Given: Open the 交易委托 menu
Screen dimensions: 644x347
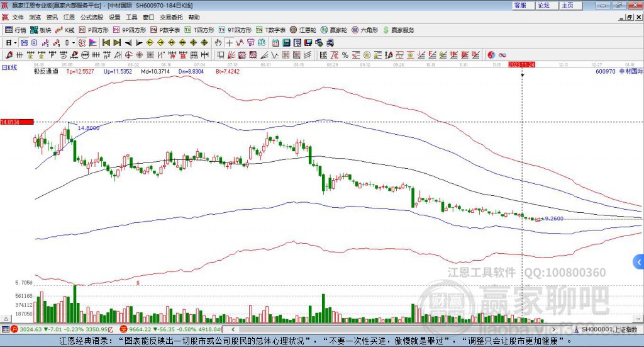Looking at the screenshot, I should [x=171, y=17].
